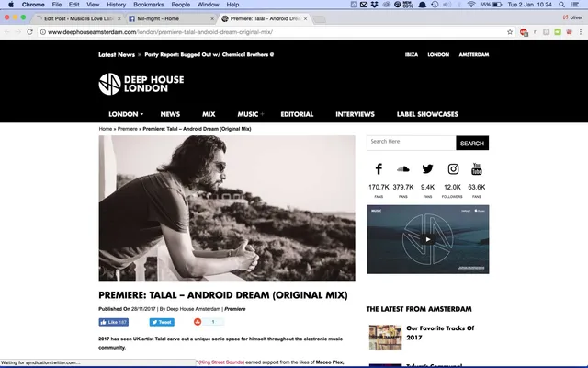Open the Facebook social icon in sidebar
Viewport: 588px width, 368px height.
click(x=379, y=169)
